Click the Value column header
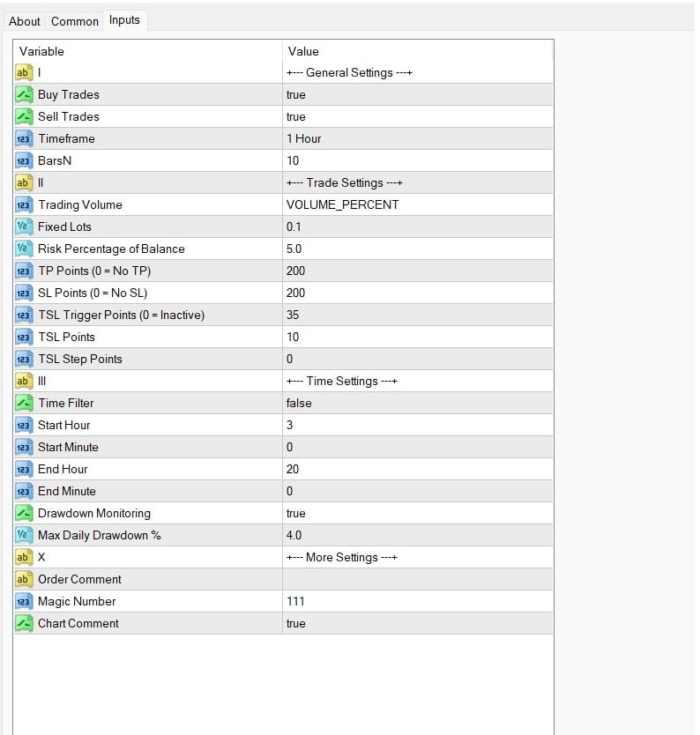The height and width of the screenshot is (735, 700). click(303, 51)
